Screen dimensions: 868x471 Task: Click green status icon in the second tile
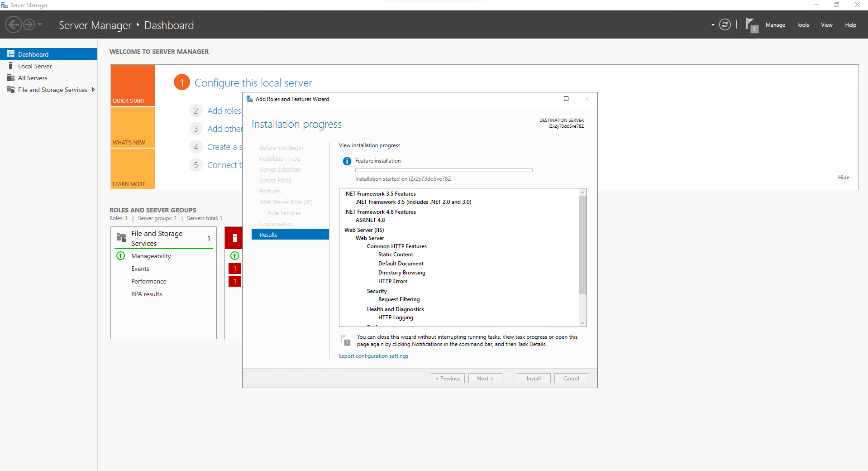tap(234, 256)
